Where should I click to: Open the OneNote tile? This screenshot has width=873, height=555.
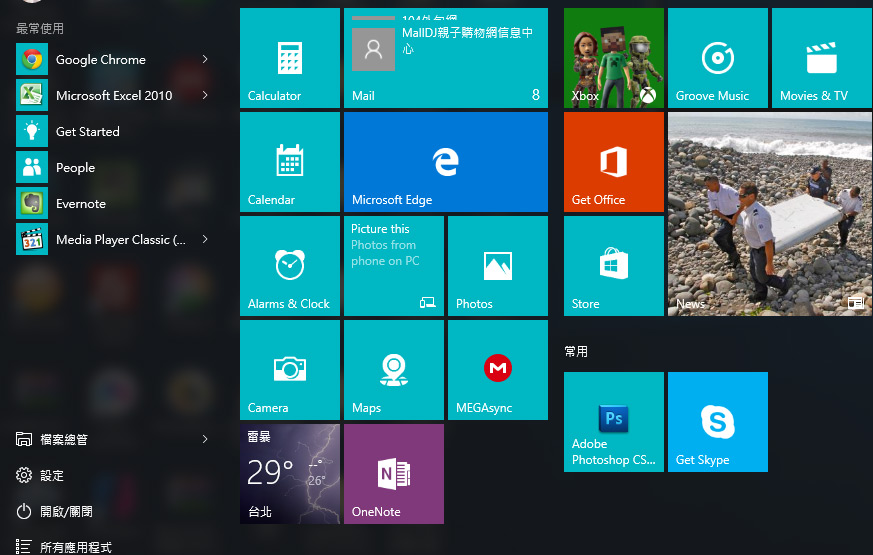click(394, 474)
